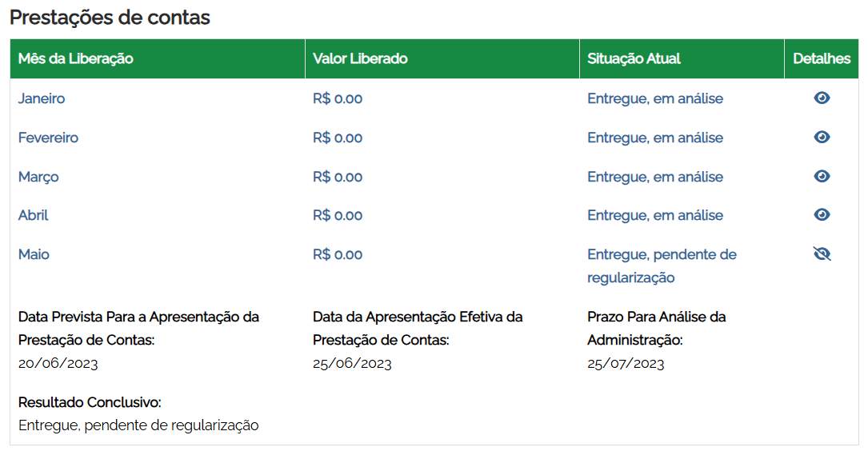Select the Fevereiro month link
The height and width of the screenshot is (455, 868).
[48, 138]
